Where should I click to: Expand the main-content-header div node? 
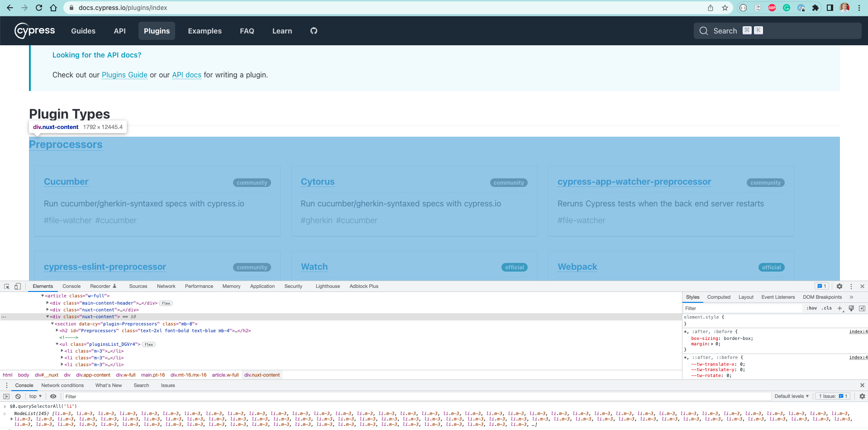48,303
